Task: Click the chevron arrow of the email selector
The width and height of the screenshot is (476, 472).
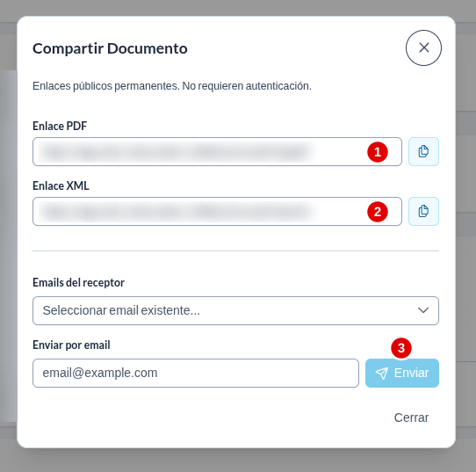Action: pos(423,310)
